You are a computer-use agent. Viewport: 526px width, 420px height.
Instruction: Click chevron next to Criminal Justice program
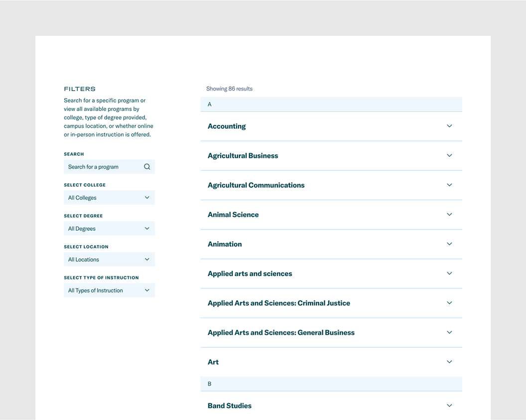(x=449, y=303)
